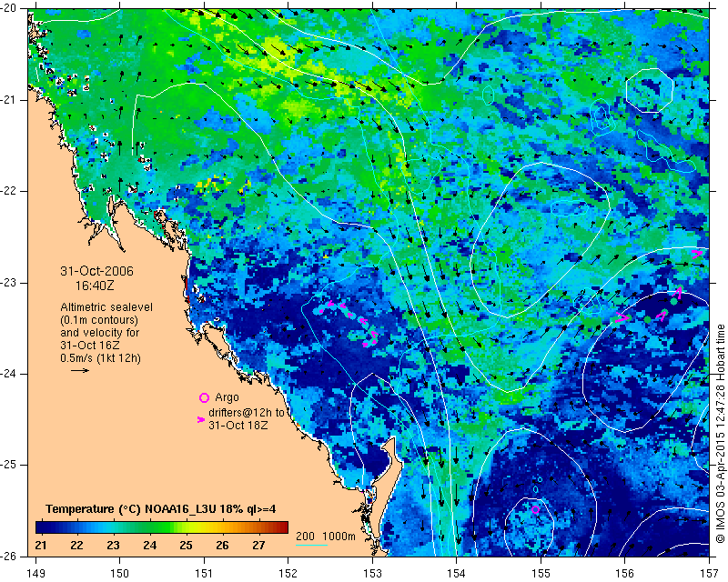The width and height of the screenshot is (728, 582).
Task: Click the date label 31-Oct-2006
Action: click(x=96, y=271)
